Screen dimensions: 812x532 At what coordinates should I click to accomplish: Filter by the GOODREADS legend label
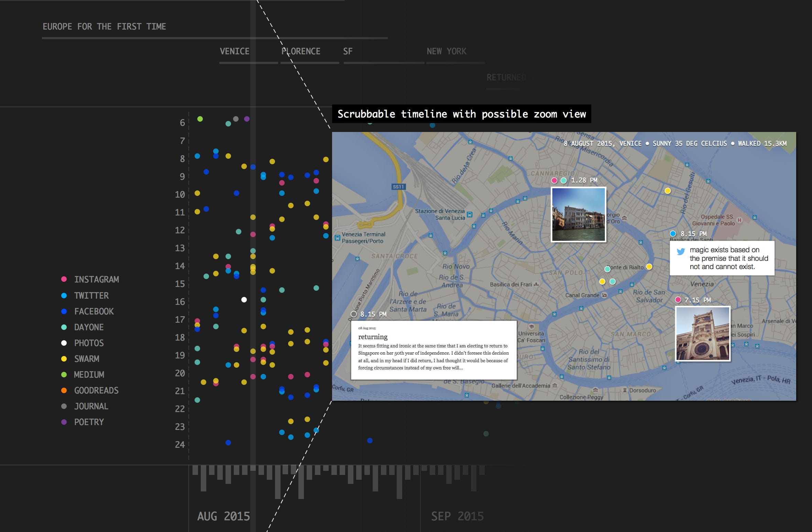pos(96,390)
